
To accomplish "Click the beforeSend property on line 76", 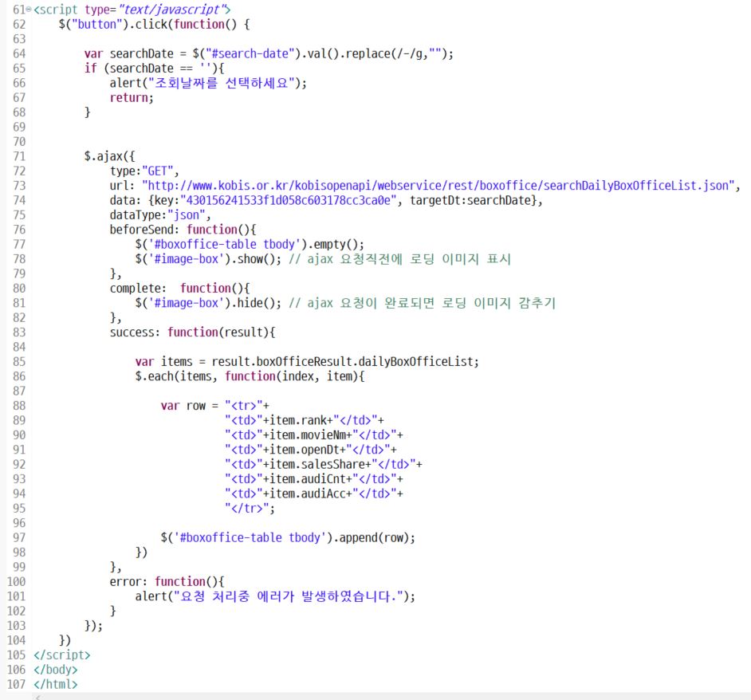I will coord(141,230).
